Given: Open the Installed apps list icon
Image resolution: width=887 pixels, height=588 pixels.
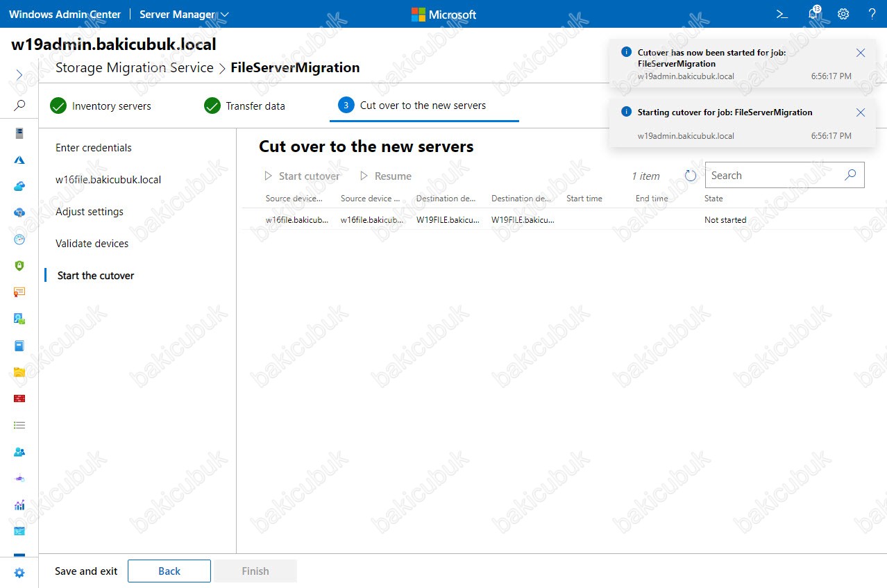Looking at the screenshot, I should (x=19, y=425).
